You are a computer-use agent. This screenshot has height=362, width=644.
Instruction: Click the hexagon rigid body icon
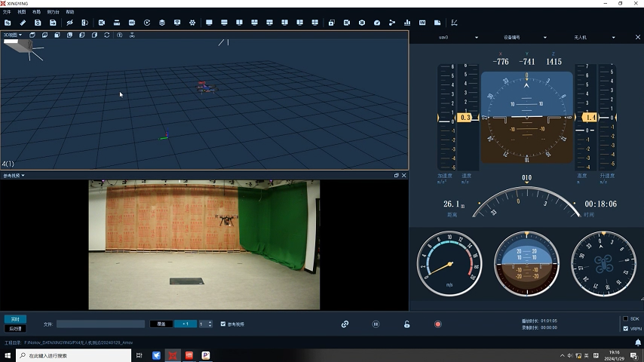pyautogui.click(x=362, y=23)
